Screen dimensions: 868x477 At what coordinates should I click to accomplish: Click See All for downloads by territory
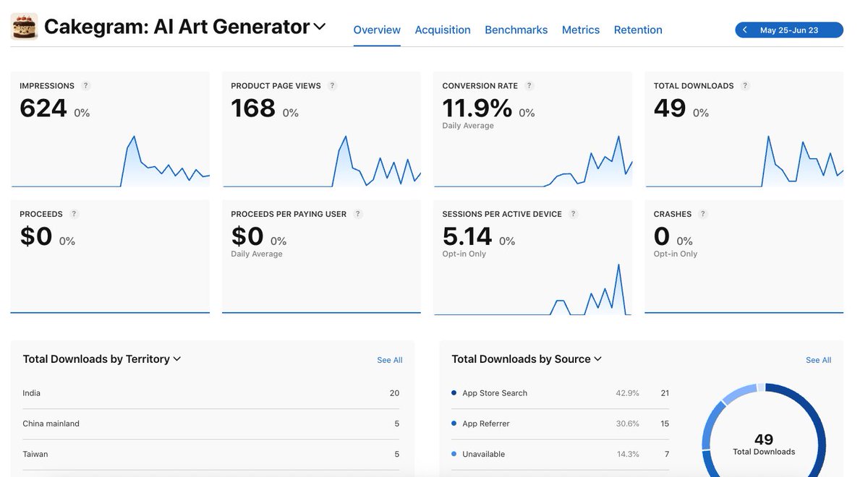coord(390,360)
